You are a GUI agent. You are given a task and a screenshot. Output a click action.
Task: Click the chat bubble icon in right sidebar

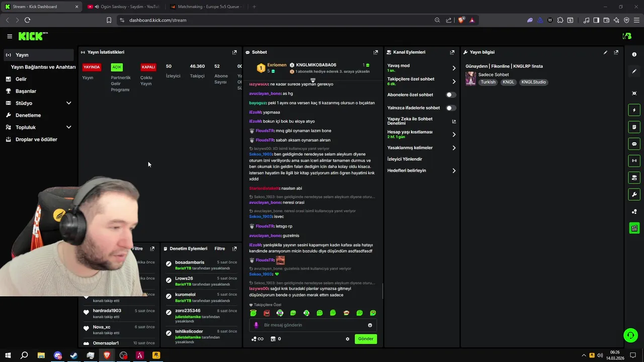click(x=634, y=144)
